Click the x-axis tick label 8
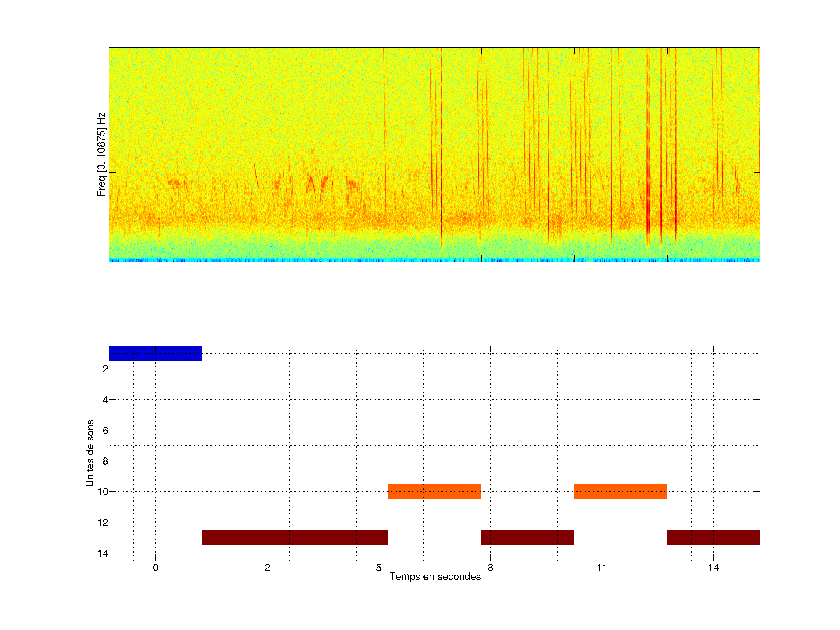This screenshot has height=630, width=840. click(x=490, y=568)
